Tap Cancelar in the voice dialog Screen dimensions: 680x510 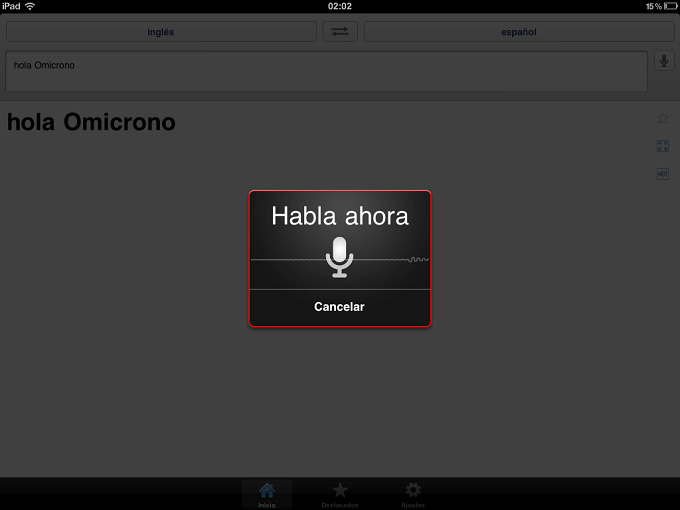coord(340,307)
